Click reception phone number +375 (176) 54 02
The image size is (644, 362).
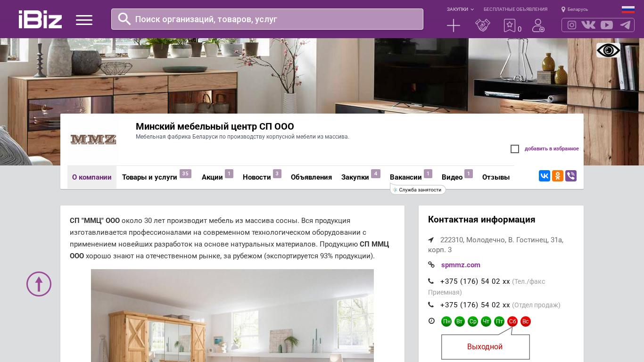click(475, 281)
